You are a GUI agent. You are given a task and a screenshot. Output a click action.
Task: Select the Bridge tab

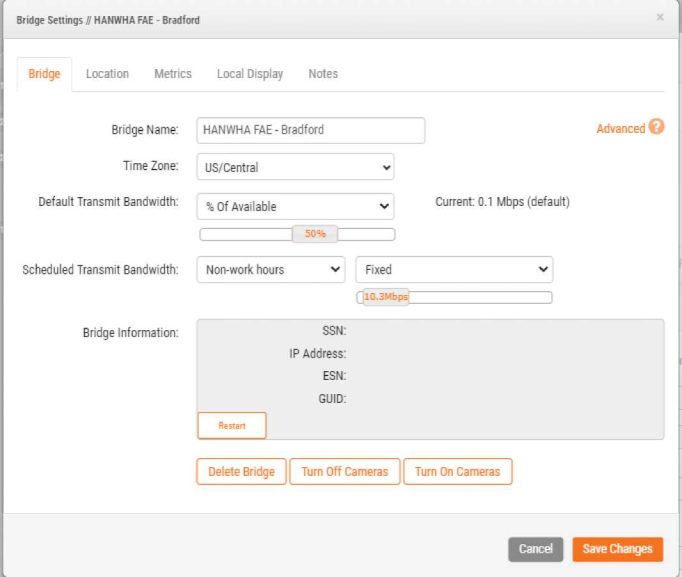pos(44,74)
